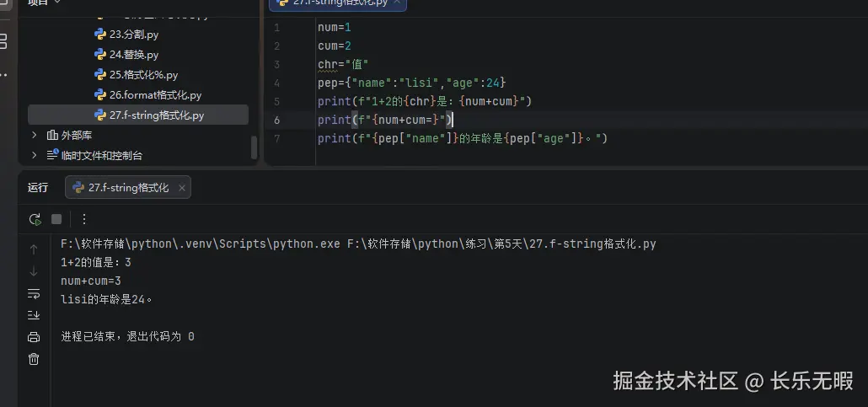Open the structure tool window icon

[x=3, y=40]
